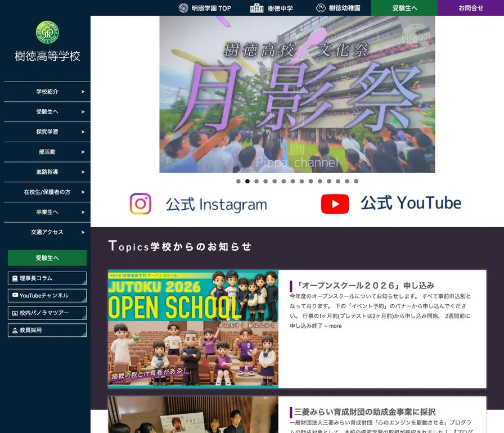Select first carousel dot

tap(238, 181)
